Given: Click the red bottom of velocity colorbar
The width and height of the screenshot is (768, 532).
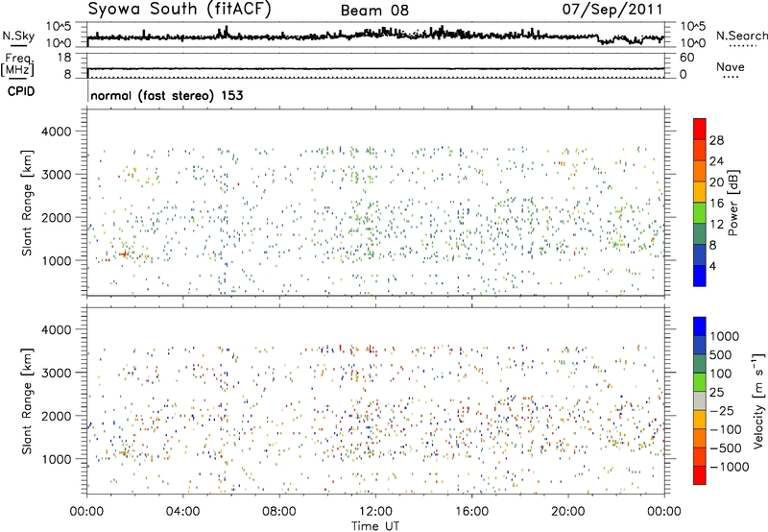Looking at the screenshot, I should pos(700,475).
